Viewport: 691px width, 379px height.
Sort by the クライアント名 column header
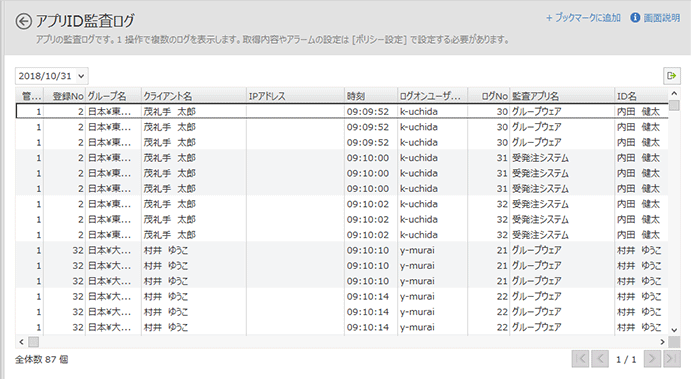click(x=193, y=96)
